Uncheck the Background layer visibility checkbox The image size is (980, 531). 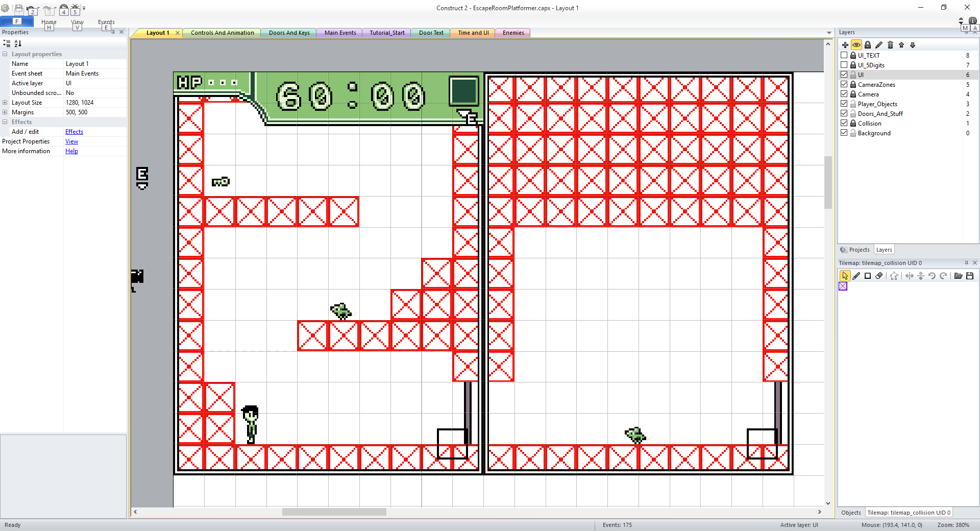pyautogui.click(x=844, y=133)
